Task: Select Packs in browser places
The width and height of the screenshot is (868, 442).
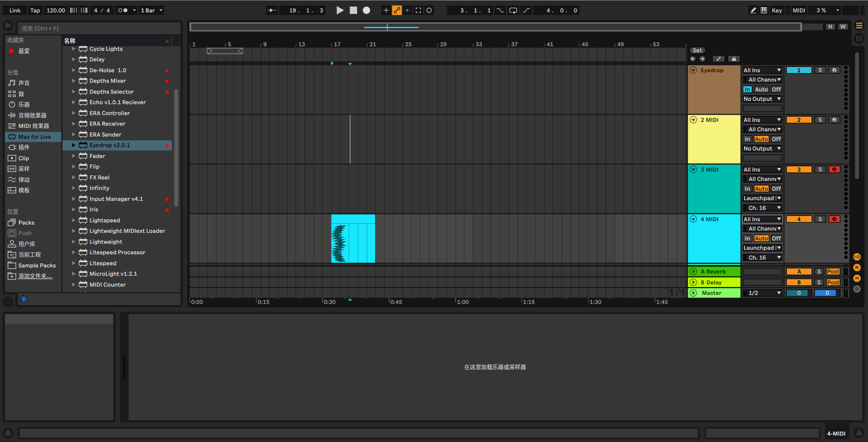Action: [x=26, y=222]
